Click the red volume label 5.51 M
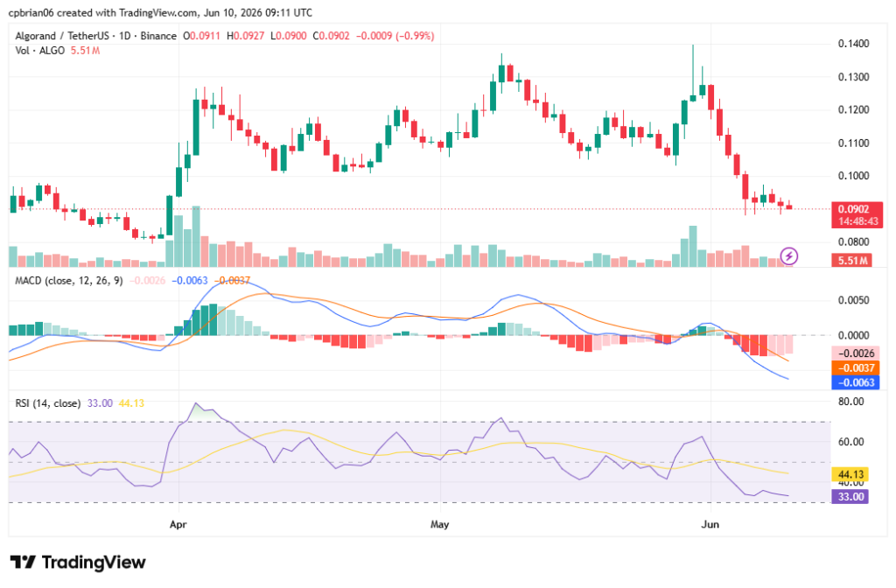 click(852, 261)
